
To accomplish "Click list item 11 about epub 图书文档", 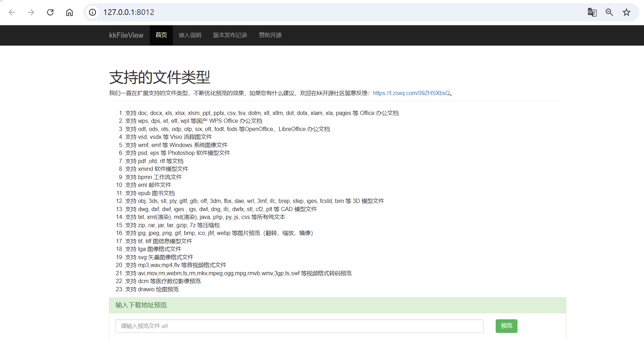I will pyautogui.click(x=150, y=193).
